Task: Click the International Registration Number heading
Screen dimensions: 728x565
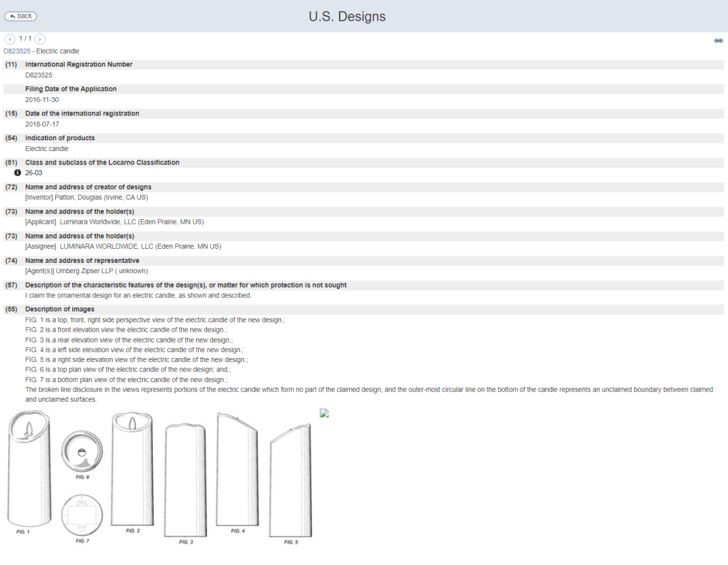Action: pos(79,65)
